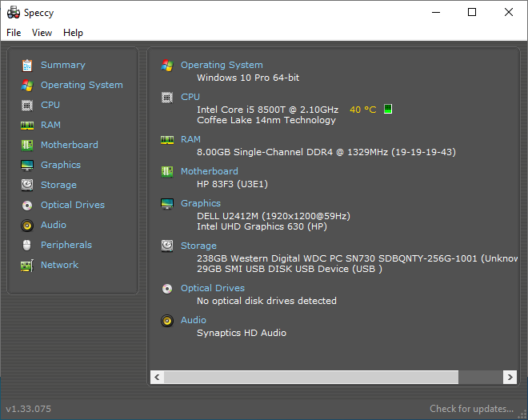Viewport: 528px width, 420px height.
Task: Click the Summary clipboard icon in sidebar
Action: 27,66
